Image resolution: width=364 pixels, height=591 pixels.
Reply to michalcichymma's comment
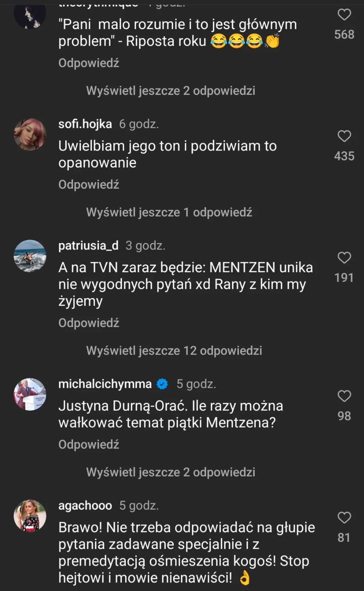89,445
